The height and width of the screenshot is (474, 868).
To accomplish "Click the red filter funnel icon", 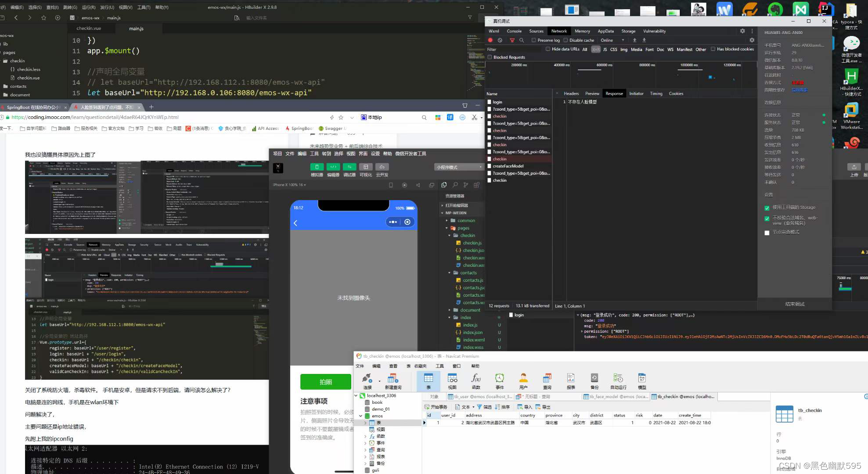I will point(512,40).
